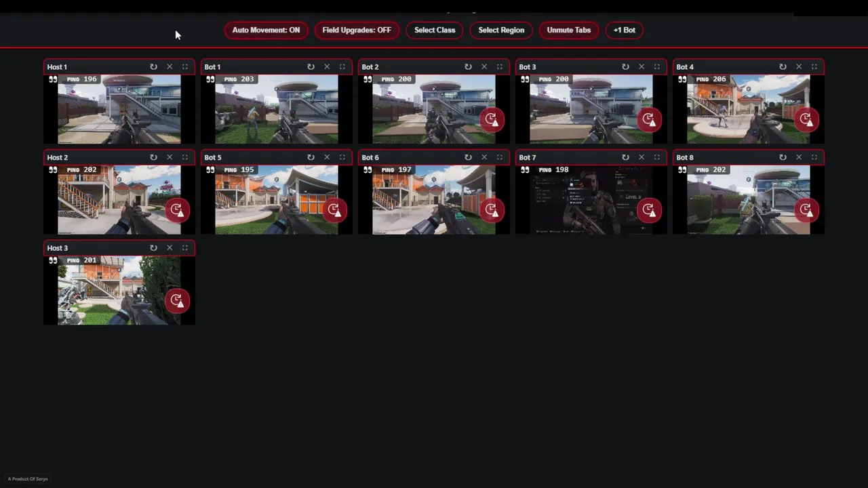
Task: Reload the Bot 8 tile
Action: pyautogui.click(x=783, y=157)
